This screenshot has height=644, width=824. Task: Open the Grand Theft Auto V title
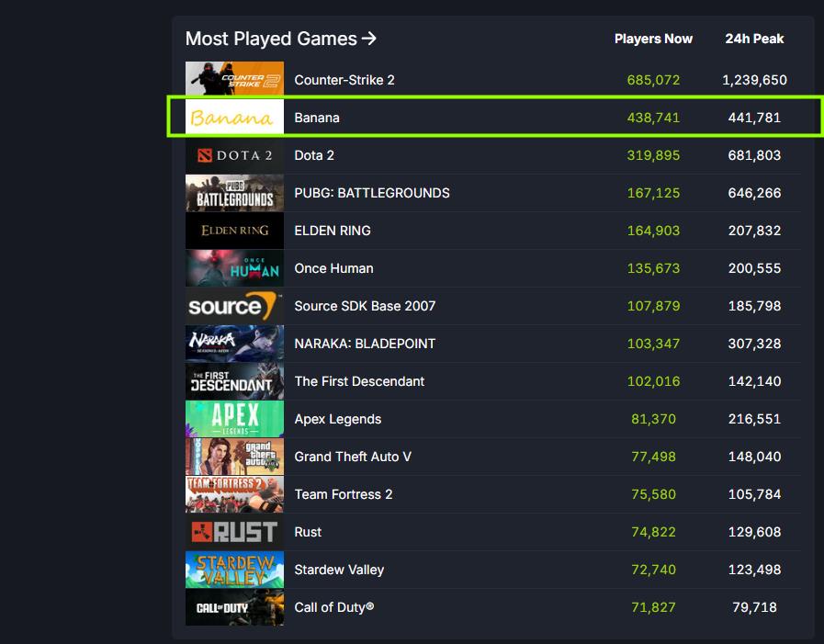click(353, 457)
